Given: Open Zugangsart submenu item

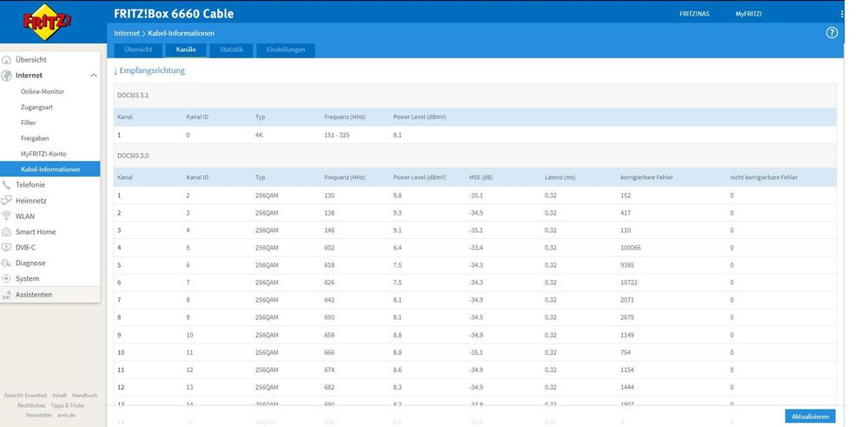Looking at the screenshot, I should [36, 107].
